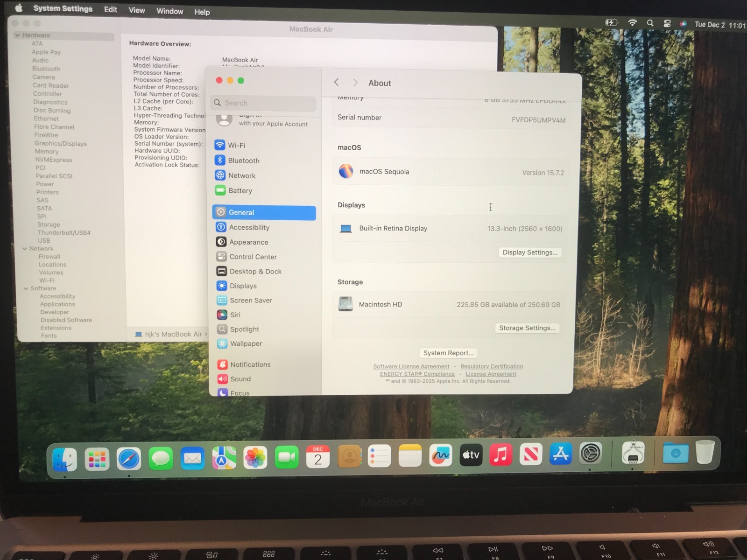Select Applications in System Report
747x560 pixels.
tap(57, 304)
